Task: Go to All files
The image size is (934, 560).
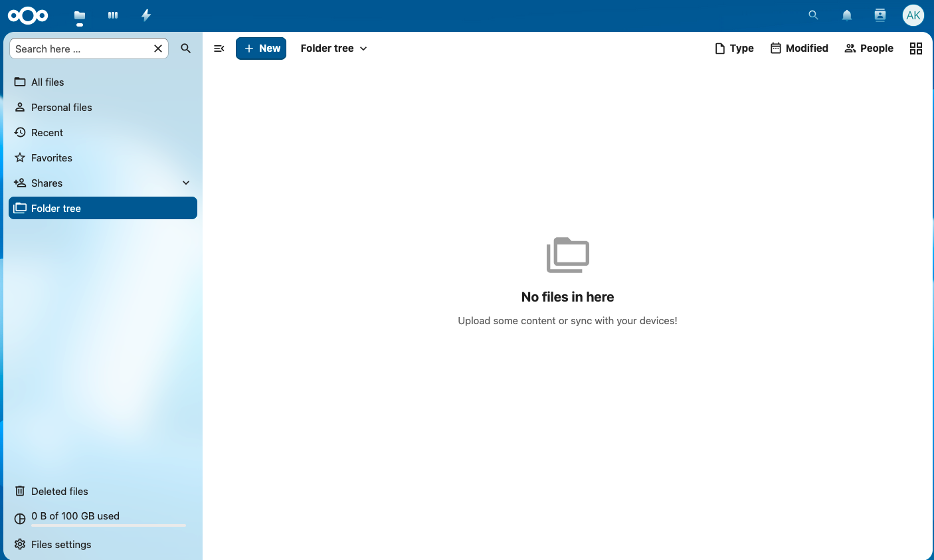Action: [x=48, y=82]
